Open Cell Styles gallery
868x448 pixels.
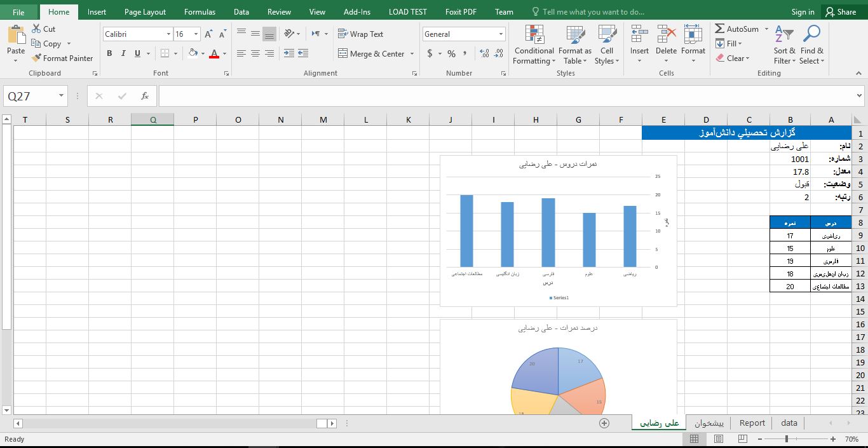[x=607, y=45]
